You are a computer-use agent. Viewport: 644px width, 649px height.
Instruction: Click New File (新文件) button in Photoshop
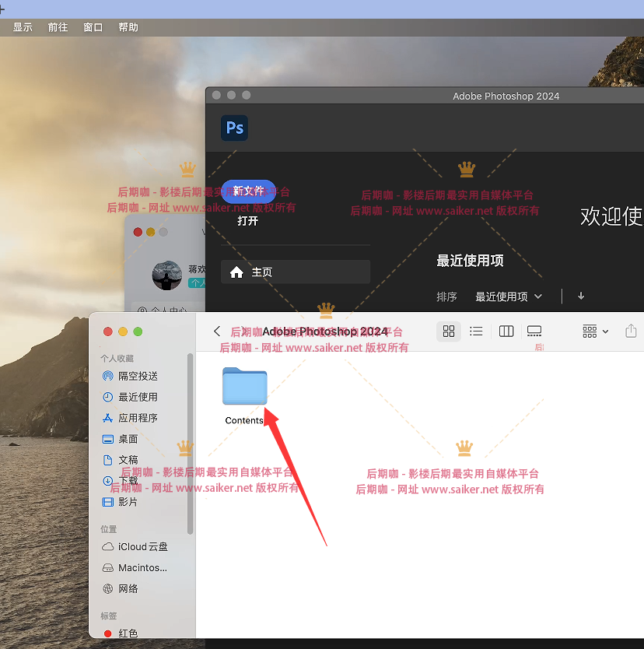pos(249,191)
